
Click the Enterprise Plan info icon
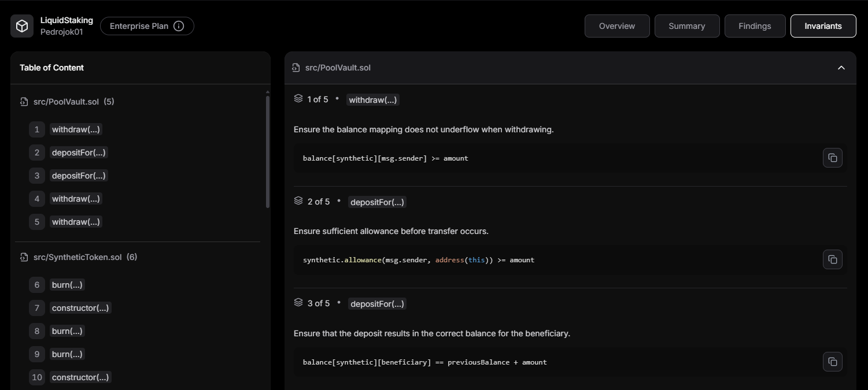click(x=179, y=26)
